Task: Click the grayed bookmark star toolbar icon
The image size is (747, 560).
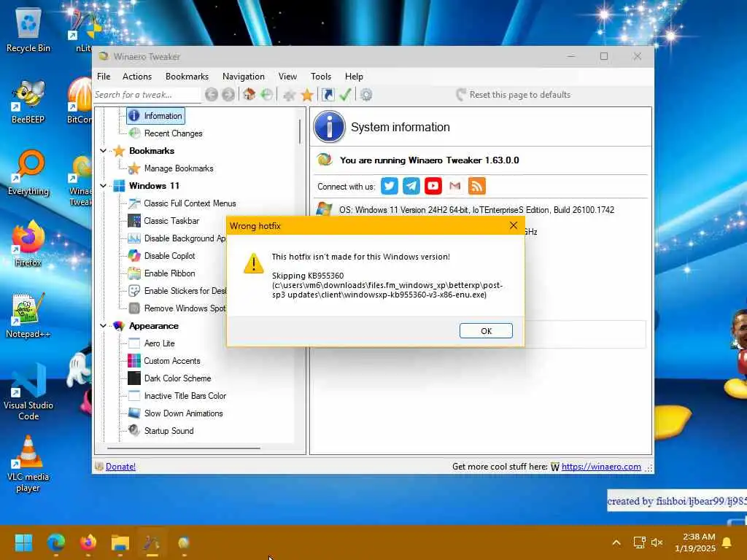Action: click(x=289, y=95)
